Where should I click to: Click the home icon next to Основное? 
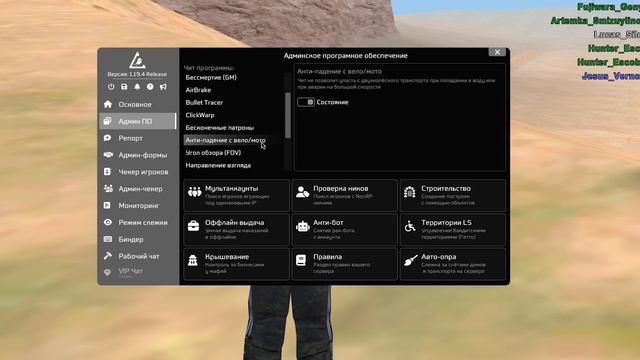pos(108,104)
